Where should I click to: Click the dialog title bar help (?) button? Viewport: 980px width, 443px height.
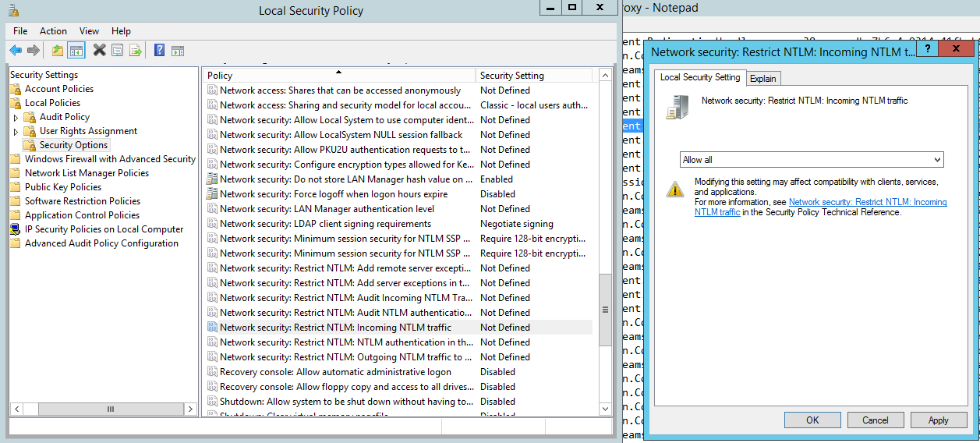point(927,49)
